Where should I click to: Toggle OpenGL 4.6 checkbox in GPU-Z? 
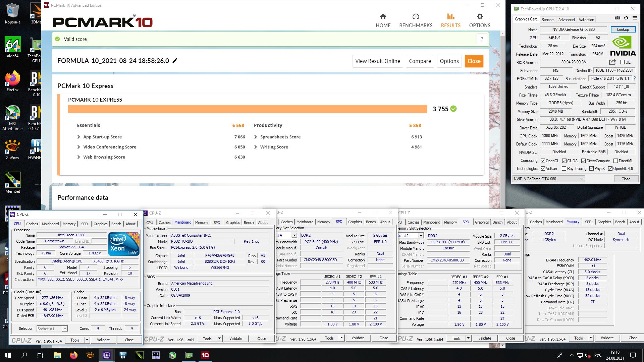coord(610,169)
